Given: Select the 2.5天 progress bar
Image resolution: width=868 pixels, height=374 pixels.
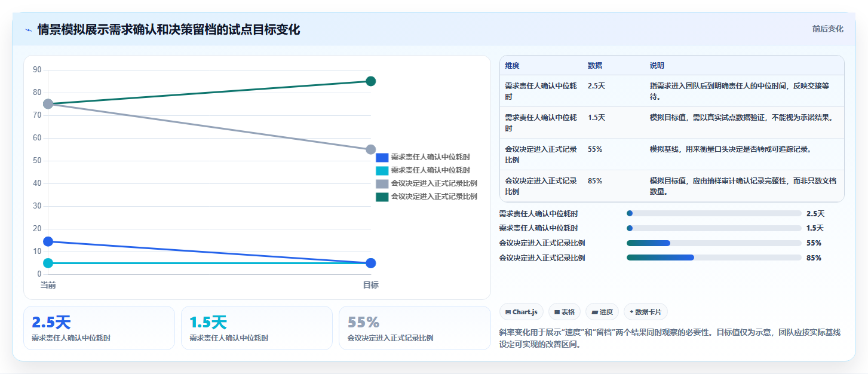Looking at the screenshot, I should (x=714, y=213).
